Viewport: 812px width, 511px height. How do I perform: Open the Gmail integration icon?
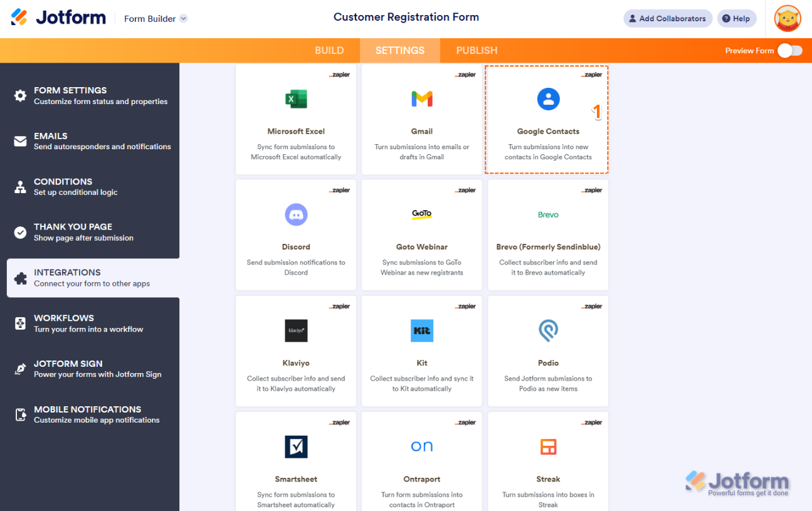pyautogui.click(x=422, y=99)
